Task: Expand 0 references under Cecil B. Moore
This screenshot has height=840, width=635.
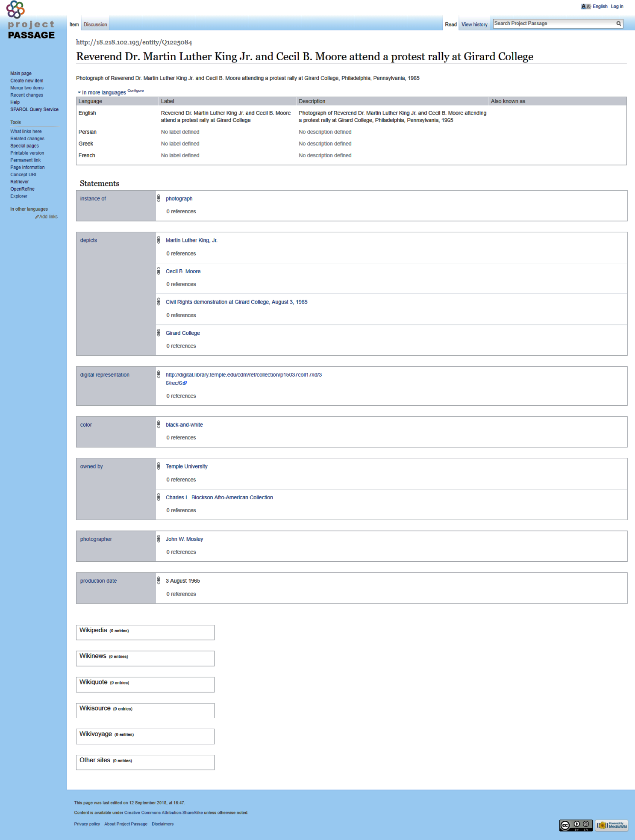Action: [x=181, y=284]
